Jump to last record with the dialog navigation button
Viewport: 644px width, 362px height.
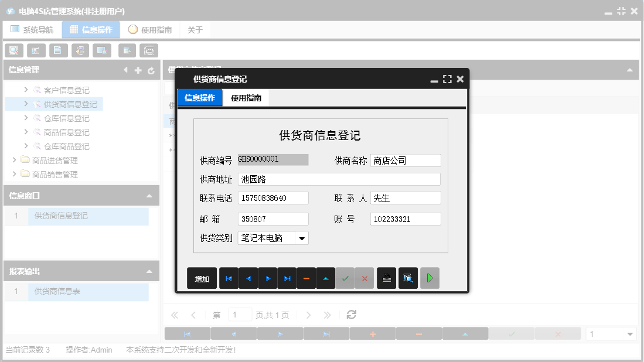tap(287, 278)
